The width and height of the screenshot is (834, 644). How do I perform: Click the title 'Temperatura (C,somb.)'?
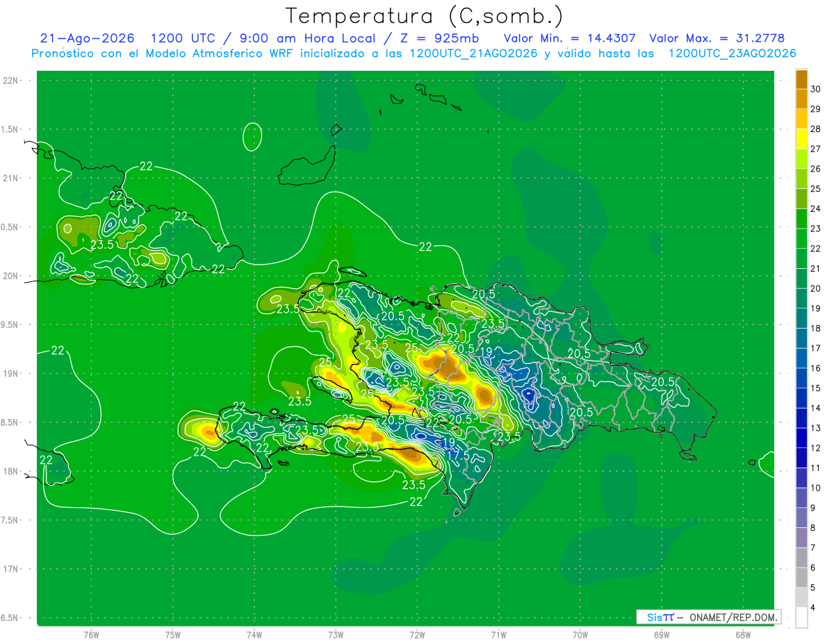coord(425,16)
